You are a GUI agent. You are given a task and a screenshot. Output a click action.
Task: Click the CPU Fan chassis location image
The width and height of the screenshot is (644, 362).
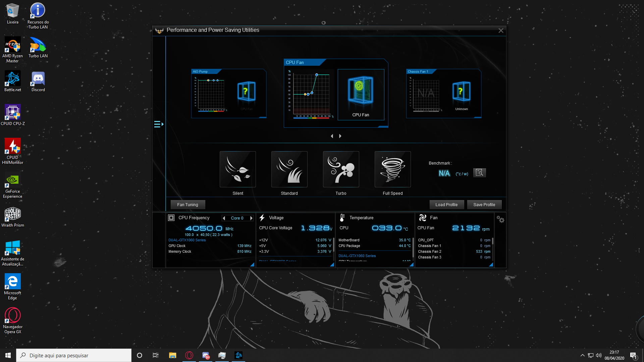pos(361,94)
